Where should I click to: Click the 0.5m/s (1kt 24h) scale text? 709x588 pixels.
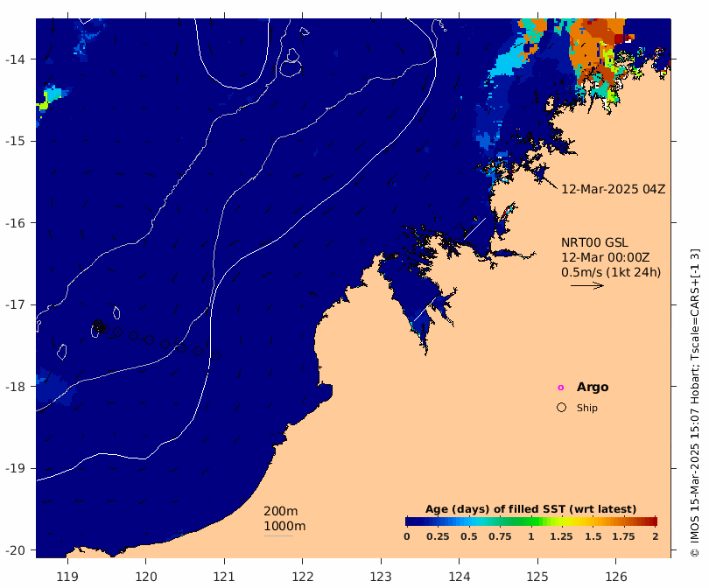tap(610, 272)
